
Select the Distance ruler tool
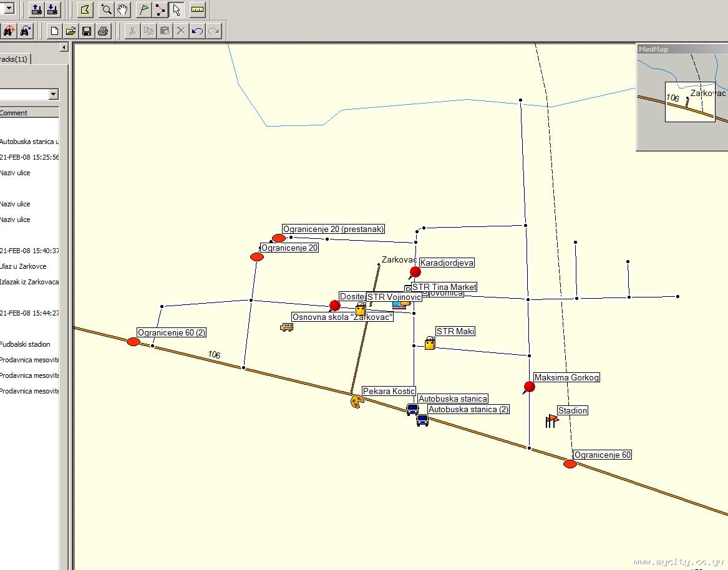pyautogui.click(x=197, y=9)
